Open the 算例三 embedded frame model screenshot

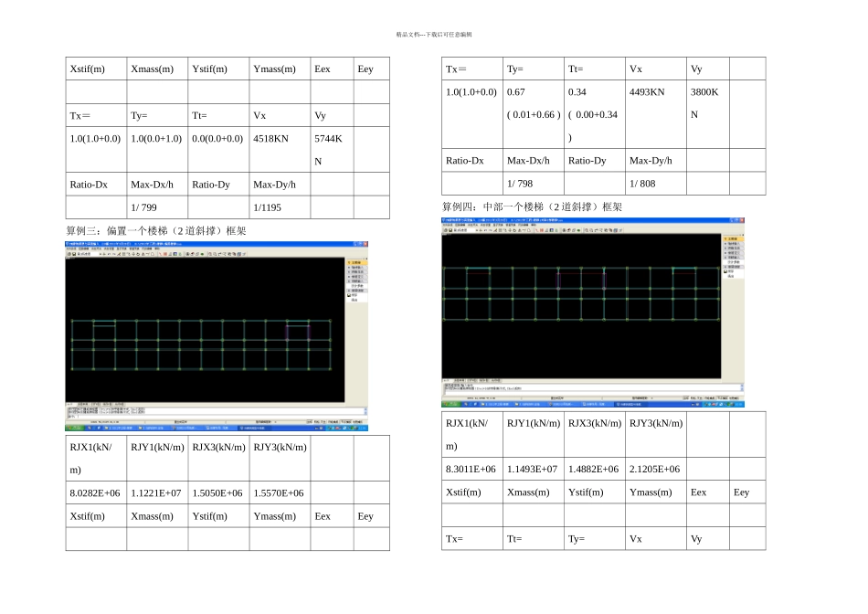(217, 336)
